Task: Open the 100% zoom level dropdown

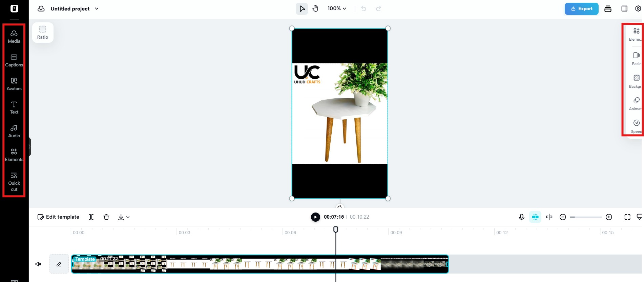Action: coord(337,8)
